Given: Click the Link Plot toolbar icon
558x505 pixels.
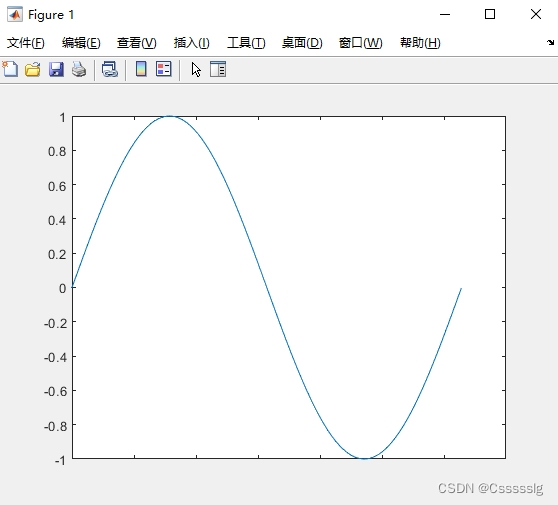Looking at the screenshot, I should point(110,69).
